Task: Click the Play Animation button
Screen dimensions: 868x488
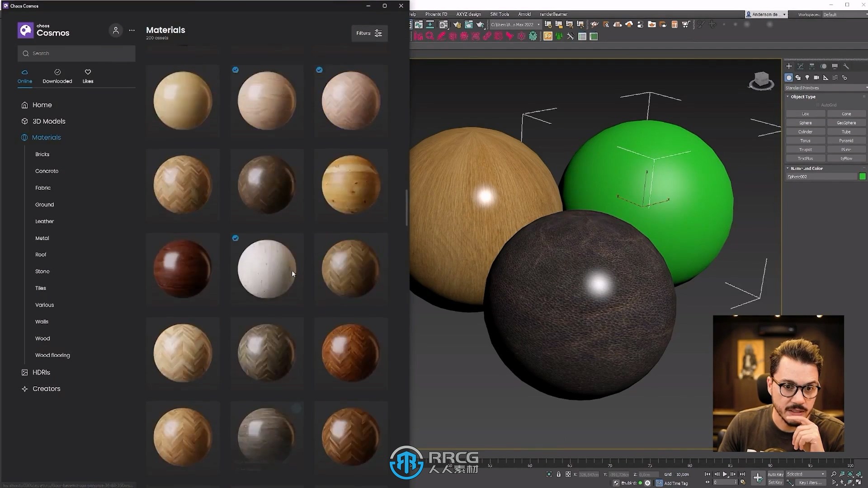Action: tap(725, 474)
